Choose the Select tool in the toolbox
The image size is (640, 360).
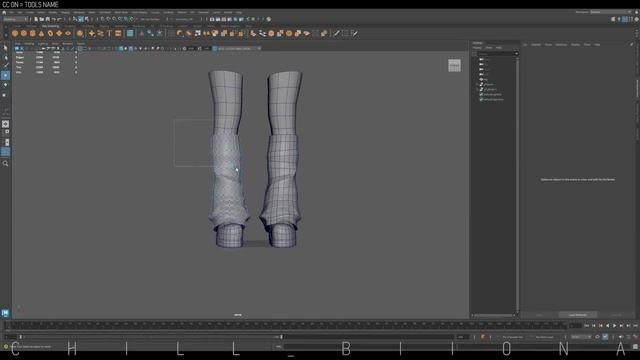tap(5, 48)
